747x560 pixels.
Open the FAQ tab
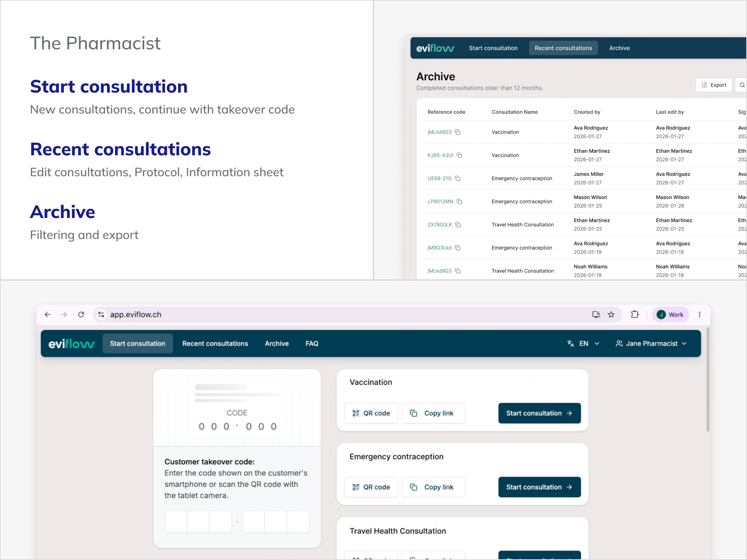(312, 343)
